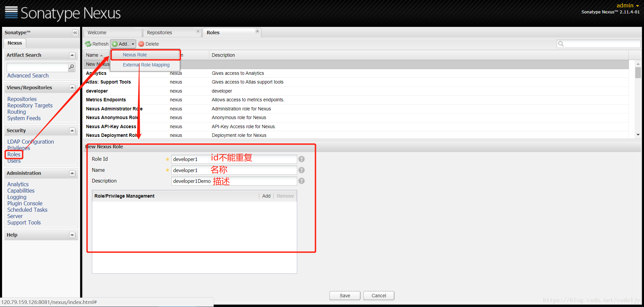Select the Metrics Endpoints role row
644x307 pixels.
tap(356, 100)
